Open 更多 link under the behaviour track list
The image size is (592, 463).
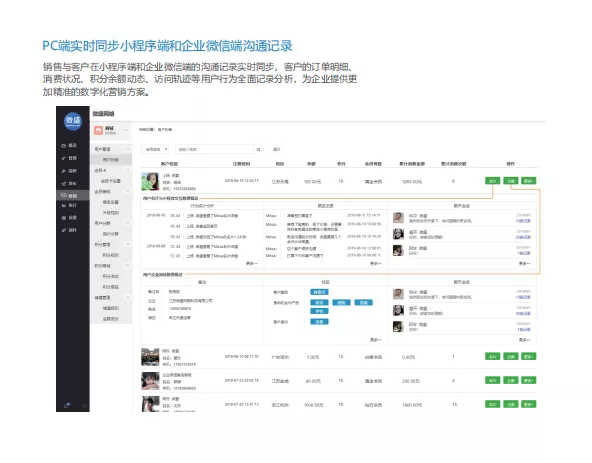pyautogui.click(x=251, y=264)
